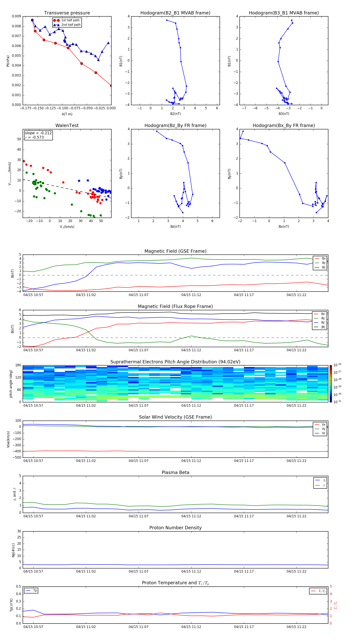
Task: Click "04/15 11:07" tick under pitch angle plot
Action: (x=138, y=406)
